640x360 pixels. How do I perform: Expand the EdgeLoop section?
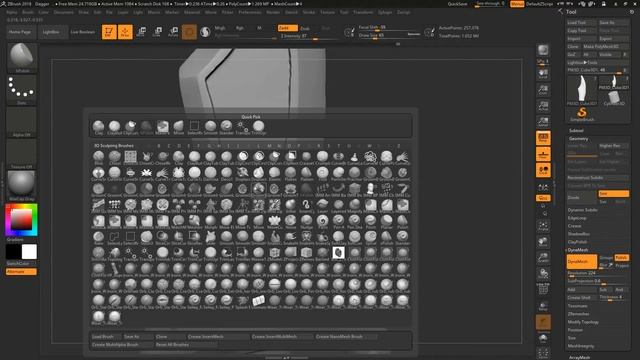577,218
